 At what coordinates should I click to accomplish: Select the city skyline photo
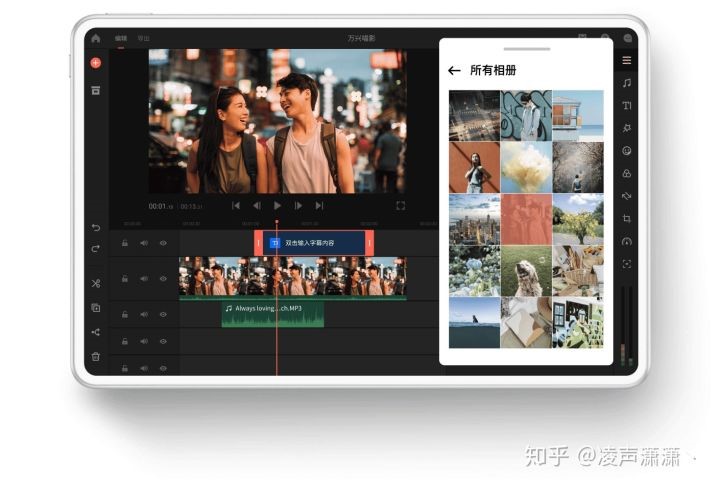click(x=474, y=219)
